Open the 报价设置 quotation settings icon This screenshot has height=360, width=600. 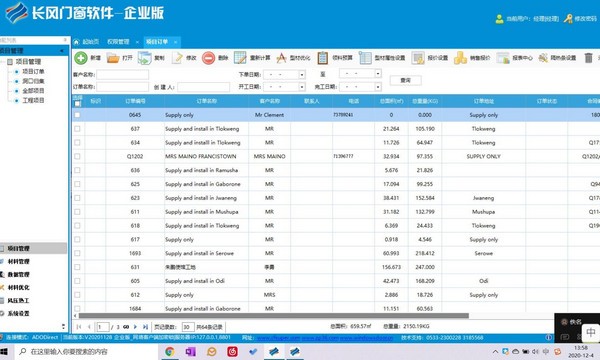[x=418, y=58]
